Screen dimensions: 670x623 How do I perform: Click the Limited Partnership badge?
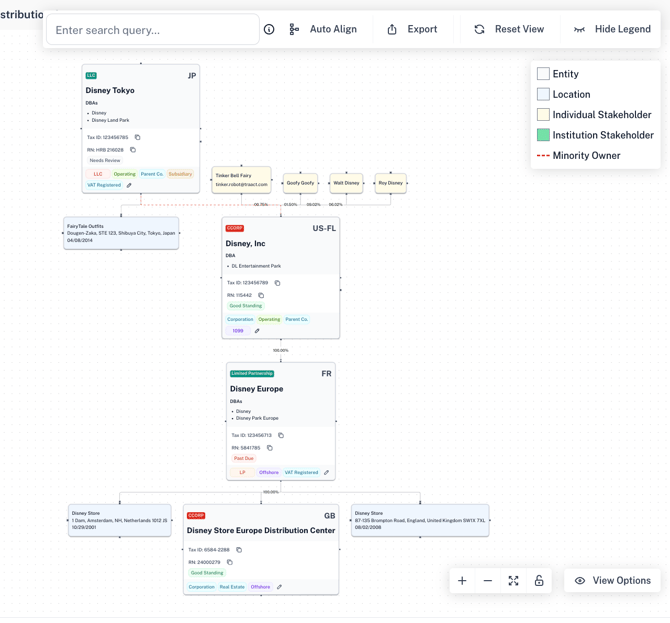pos(252,373)
